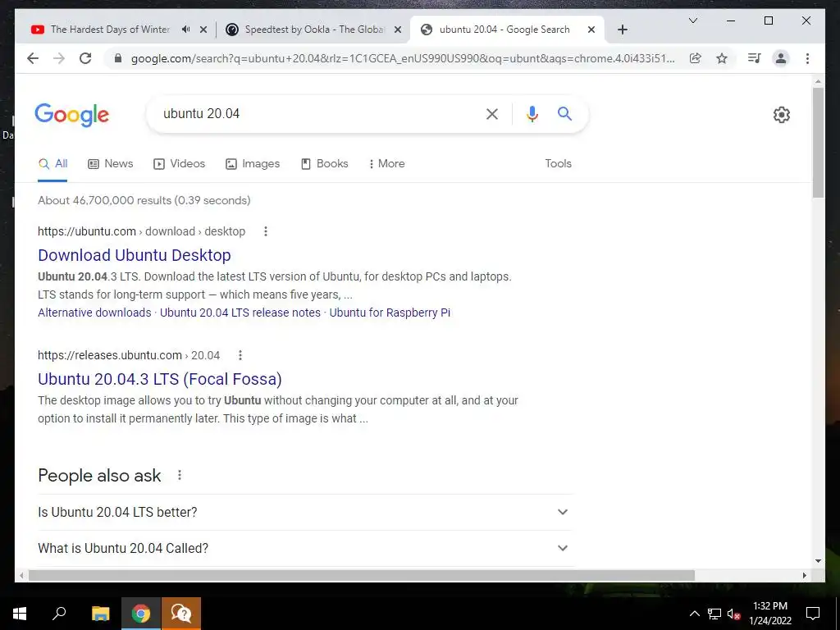Expand "What is Ubuntu 20.04 Called?" question
This screenshot has height=630, width=840.
tap(305, 548)
